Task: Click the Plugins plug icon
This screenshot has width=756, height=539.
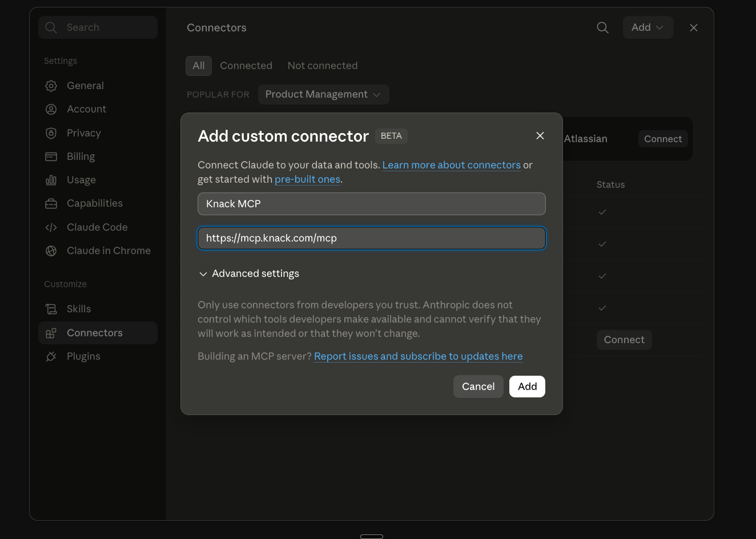Action: 51,356
